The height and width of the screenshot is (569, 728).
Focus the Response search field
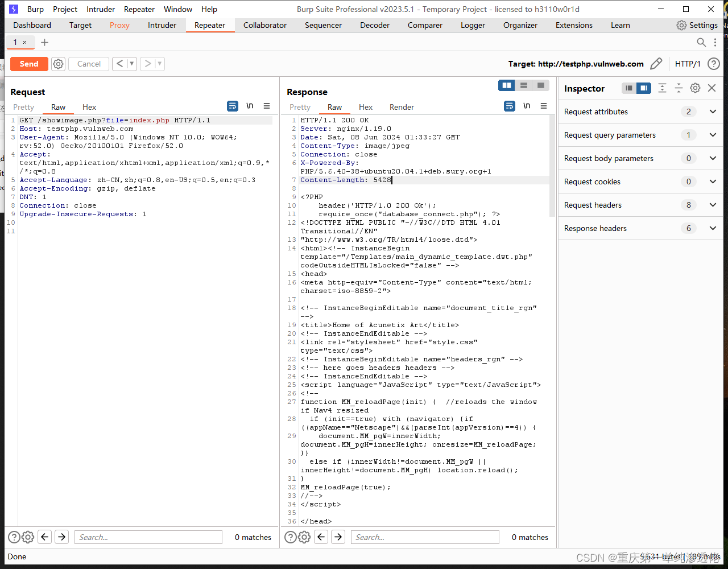tap(425, 537)
